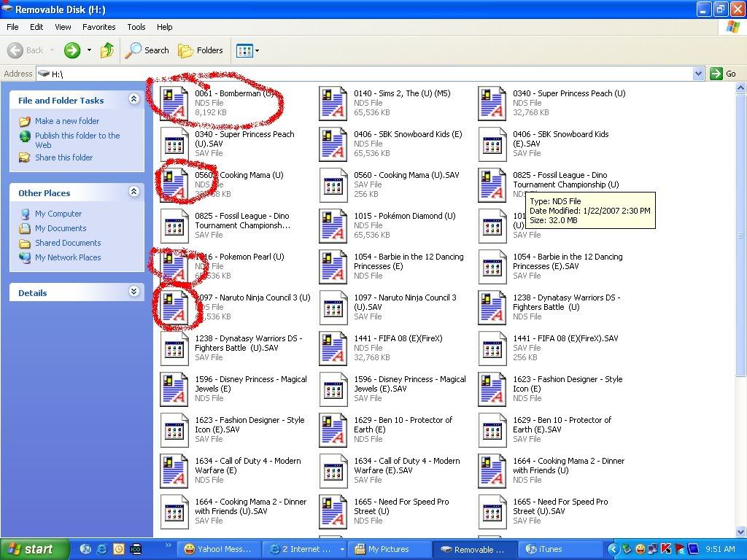Select the Ben 10 Protector of Earth (E) NDS icon
Image resolution: width=747 pixels, height=560 pixels.
click(x=333, y=430)
